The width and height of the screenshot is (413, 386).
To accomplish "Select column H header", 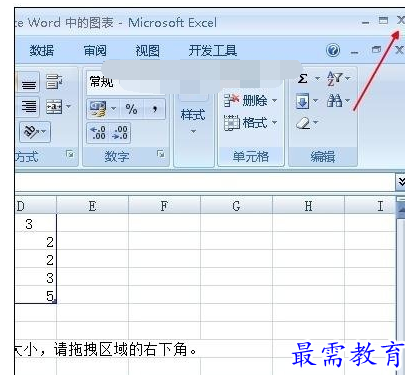I will (308, 206).
